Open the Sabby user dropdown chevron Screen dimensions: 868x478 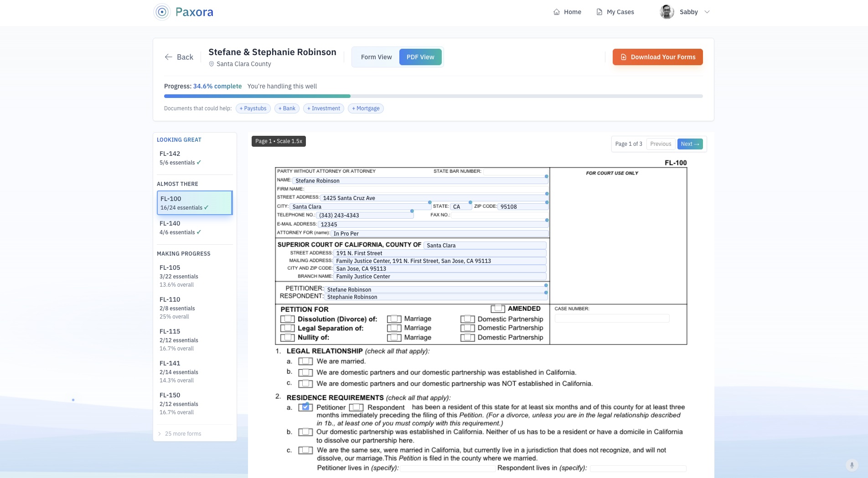click(x=707, y=12)
